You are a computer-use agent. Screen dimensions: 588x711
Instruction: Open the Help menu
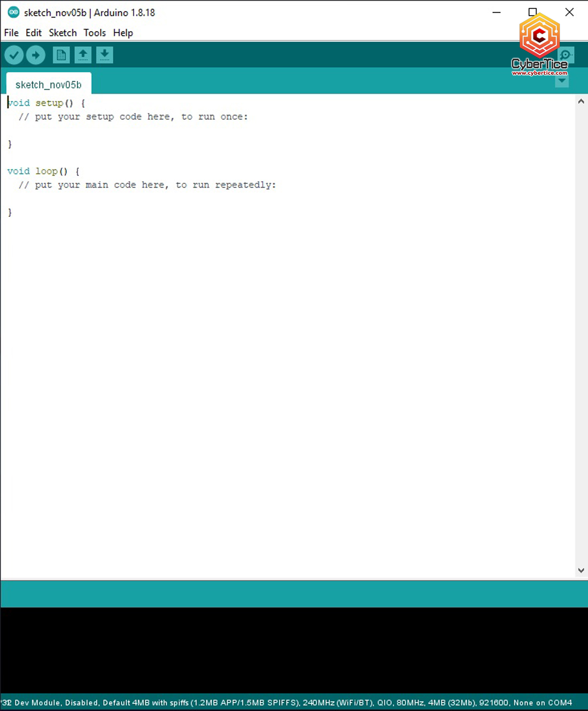[123, 33]
